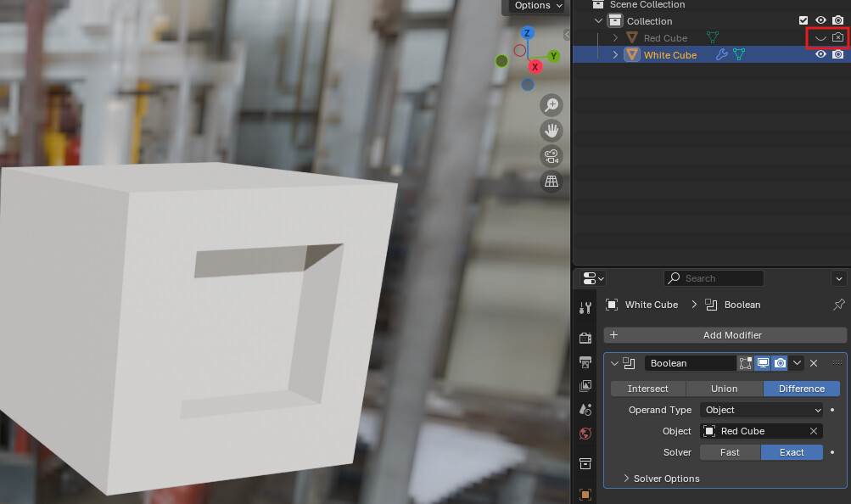851x504 pixels.
Task: Collapse the Collection tree row
Action: (598, 20)
